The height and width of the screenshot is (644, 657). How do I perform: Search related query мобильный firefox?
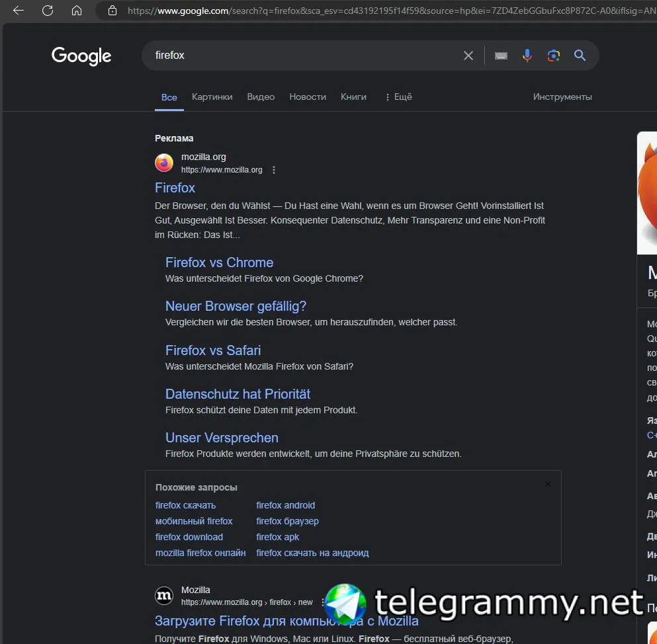[194, 521]
